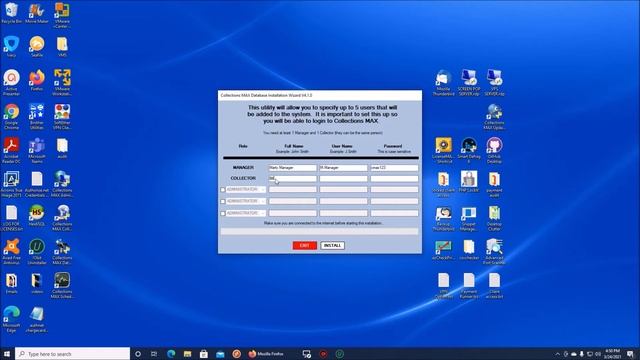Image resolution: width=640 pixels, height=360 pixels.
Task: Focus the Collector User Name field
Action: point(343,178)
